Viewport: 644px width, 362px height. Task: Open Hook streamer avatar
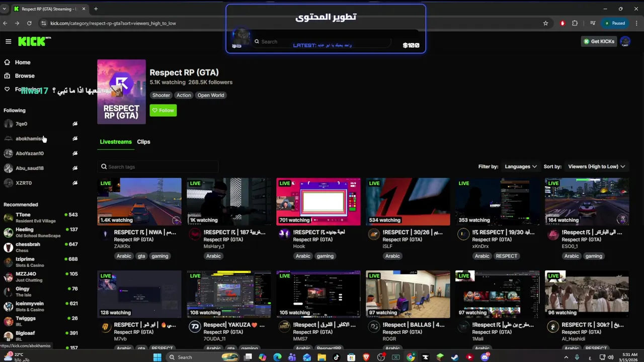284,234
